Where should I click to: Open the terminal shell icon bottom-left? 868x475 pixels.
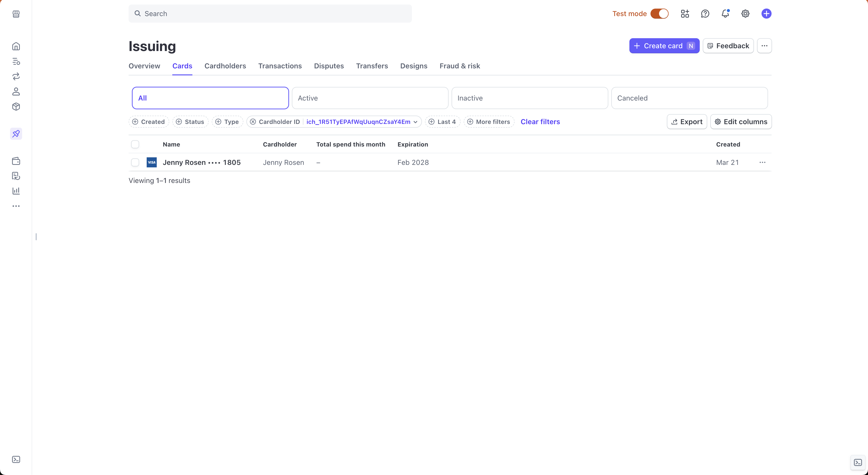tap(16, 459)
